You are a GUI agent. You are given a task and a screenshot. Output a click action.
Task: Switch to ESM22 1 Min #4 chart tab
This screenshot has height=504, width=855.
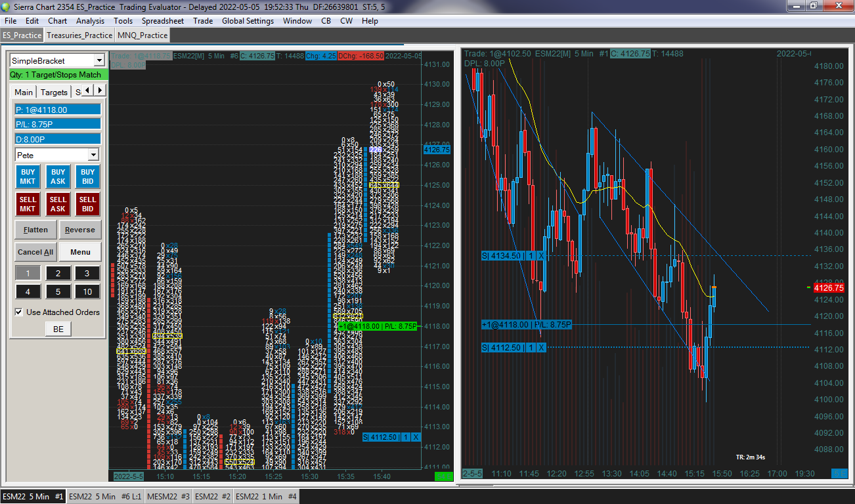pos(267,497)
